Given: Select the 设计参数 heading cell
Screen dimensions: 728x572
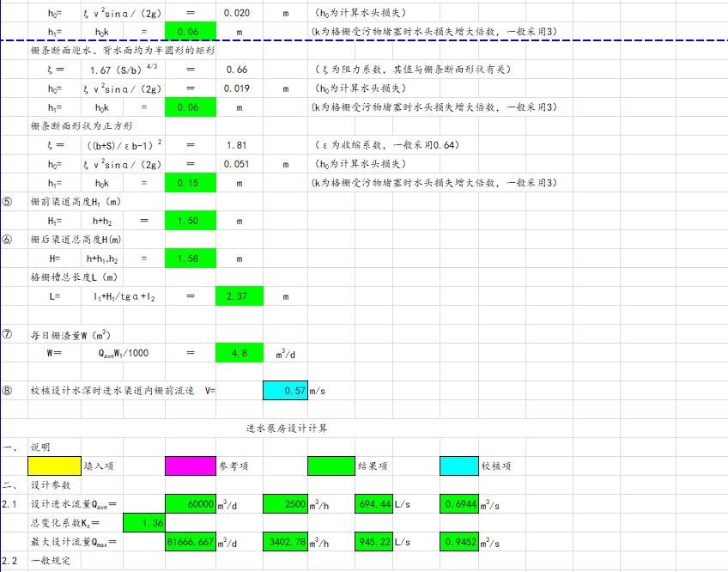Looking at the screenshot, I should [51, 485].
